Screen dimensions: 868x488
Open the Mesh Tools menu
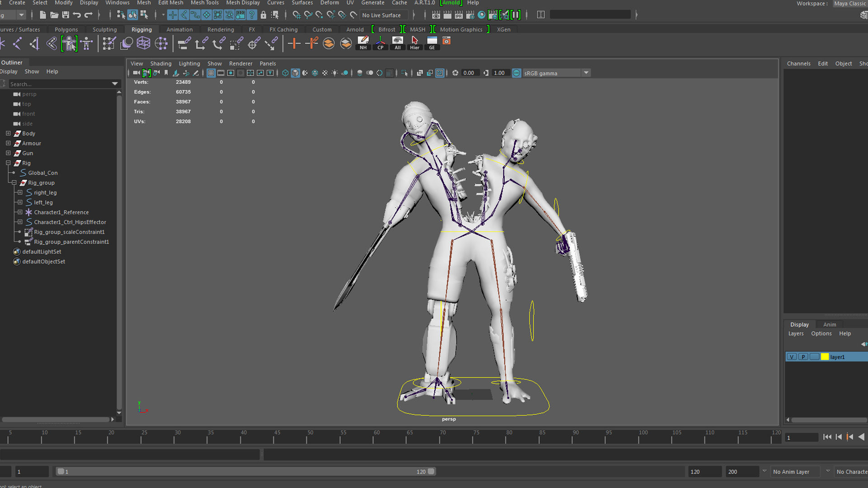(x=204, y=3)
